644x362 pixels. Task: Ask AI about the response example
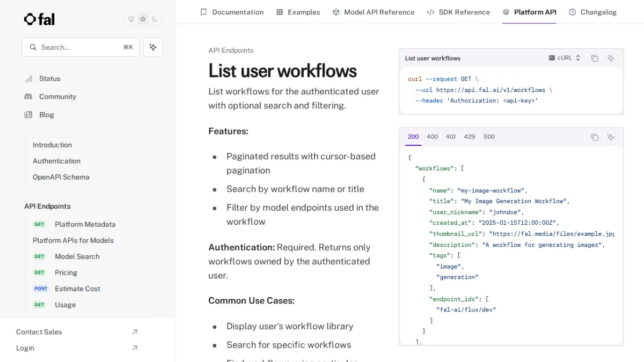[x=611, y=137]
